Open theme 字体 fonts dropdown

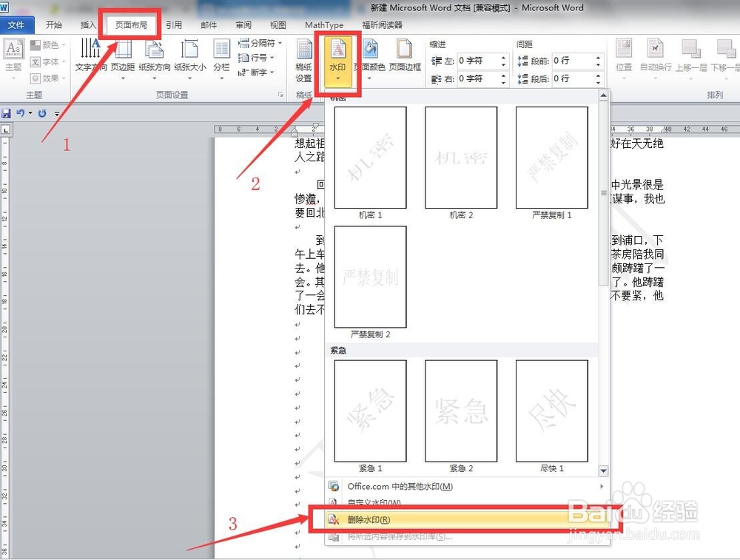coord(47,62)
